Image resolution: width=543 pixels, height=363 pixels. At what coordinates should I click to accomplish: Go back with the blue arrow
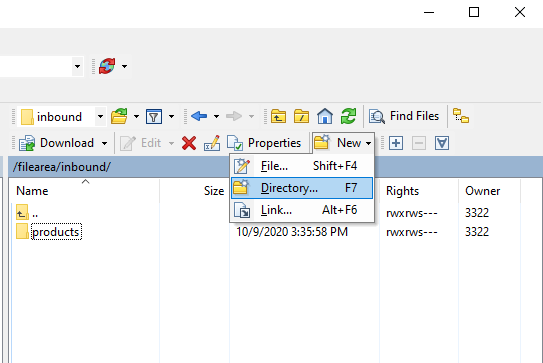tap(199, 116)
